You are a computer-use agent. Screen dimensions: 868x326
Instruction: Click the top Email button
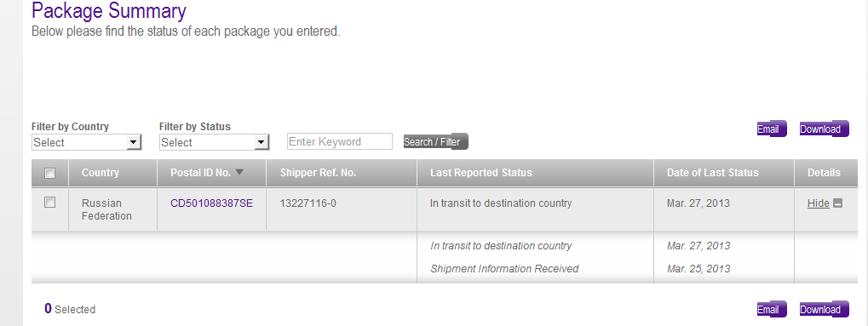772,129
